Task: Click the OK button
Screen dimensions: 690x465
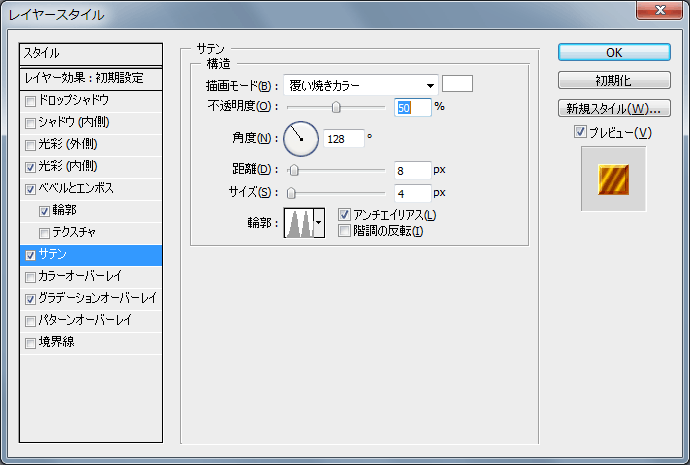Action: point(614,52)
